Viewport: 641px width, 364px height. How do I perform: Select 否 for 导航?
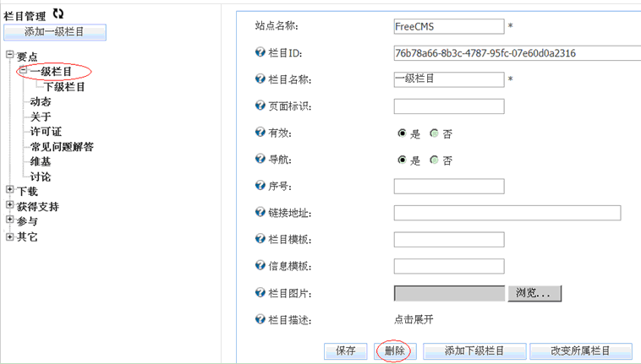click(x=434, y=160)
